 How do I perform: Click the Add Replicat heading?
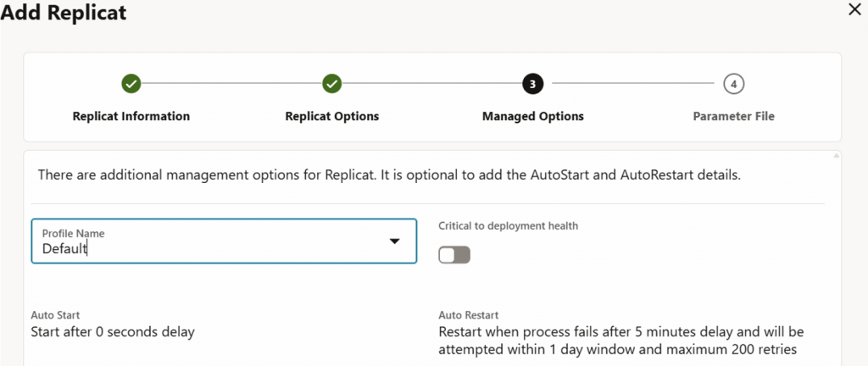point(64,12)
